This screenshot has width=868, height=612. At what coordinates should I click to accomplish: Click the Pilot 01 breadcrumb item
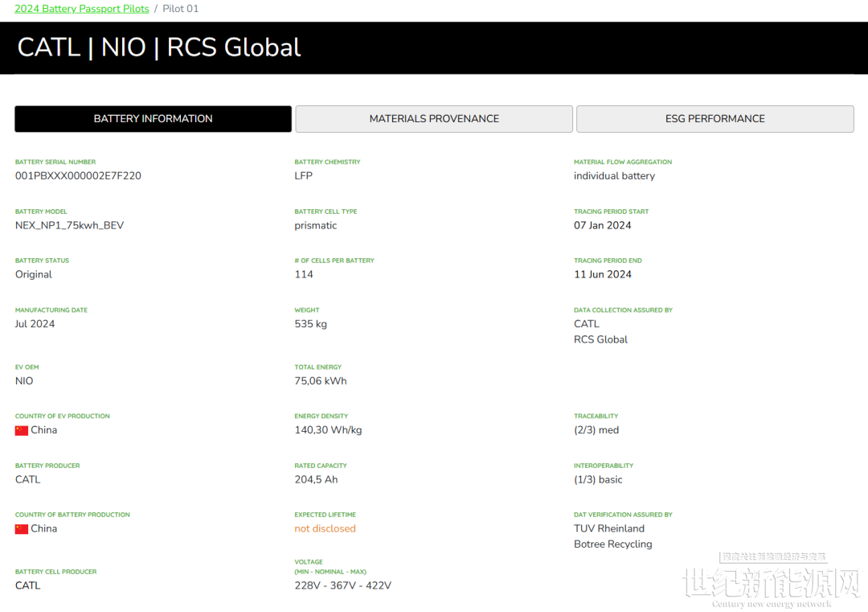(180, 9)
